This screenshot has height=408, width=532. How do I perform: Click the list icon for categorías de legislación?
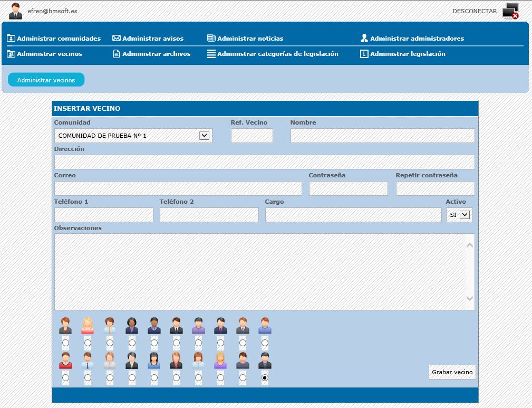(211, 54)
